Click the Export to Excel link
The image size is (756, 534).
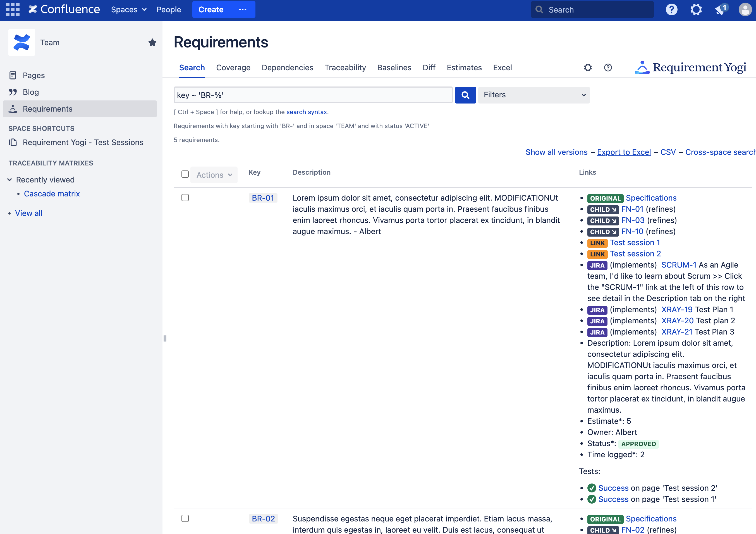click(x=624, y=152)
